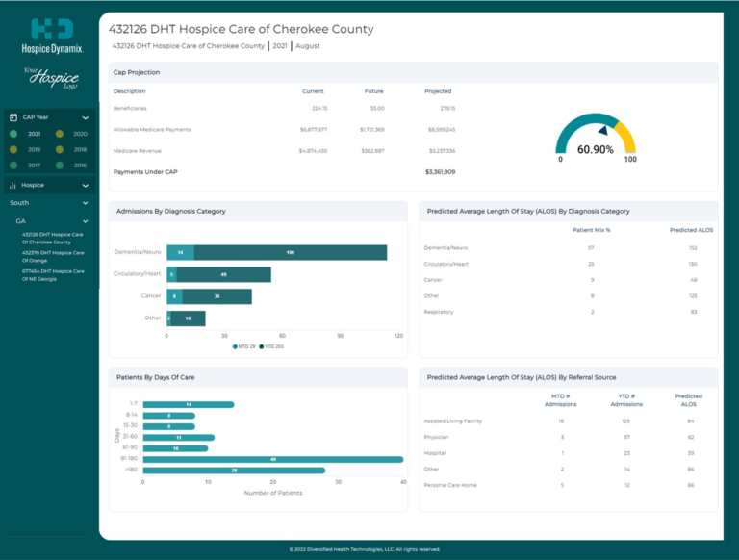Click the 2021 breadcrumb
Screen dimensions: 739x560
tap(280, 46)
